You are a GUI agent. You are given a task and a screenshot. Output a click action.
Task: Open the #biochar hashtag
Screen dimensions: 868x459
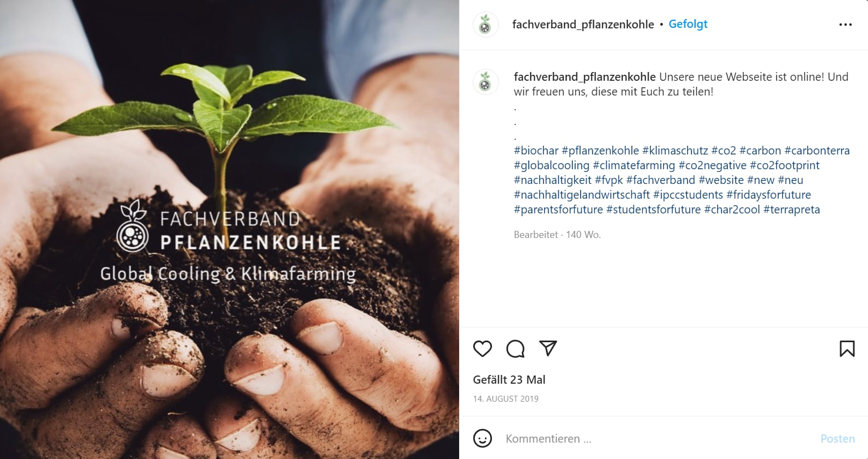(536, 151)
